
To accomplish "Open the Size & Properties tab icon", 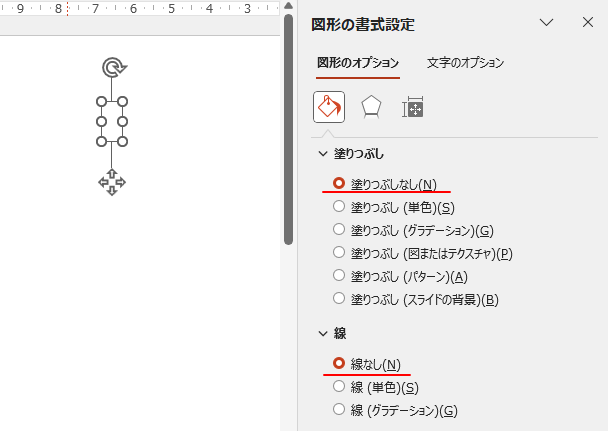I will click(413, 107).
